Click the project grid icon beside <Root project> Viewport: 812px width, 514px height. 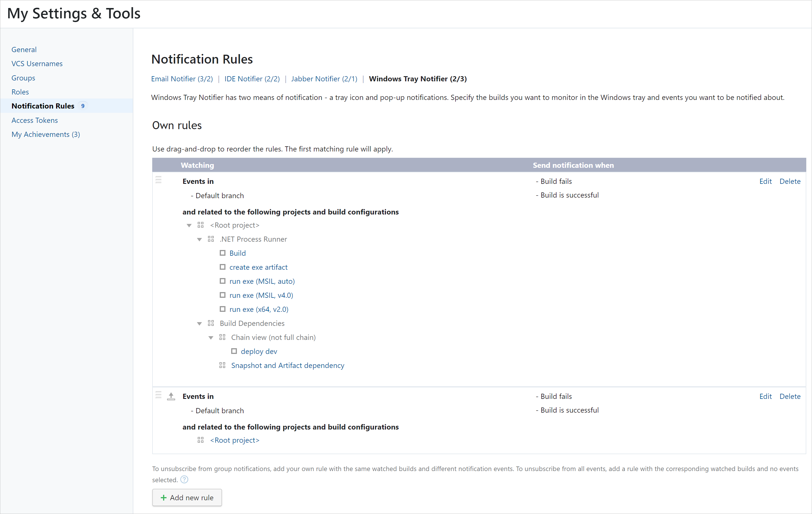coord(201,225)
